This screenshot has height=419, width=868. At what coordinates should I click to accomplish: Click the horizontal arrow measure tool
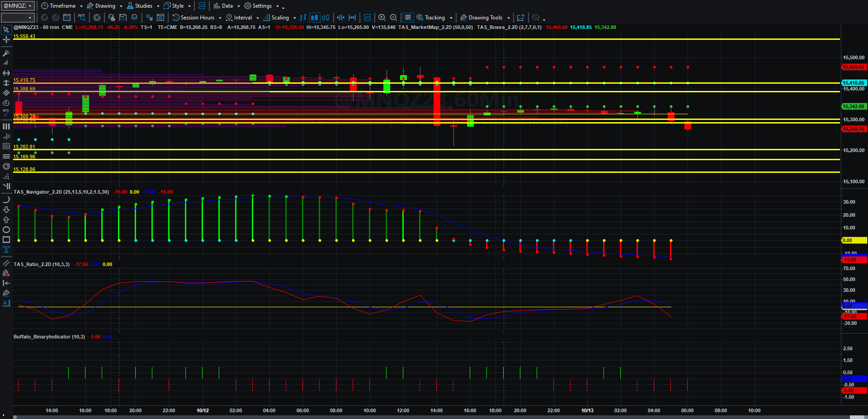(6, 73)
